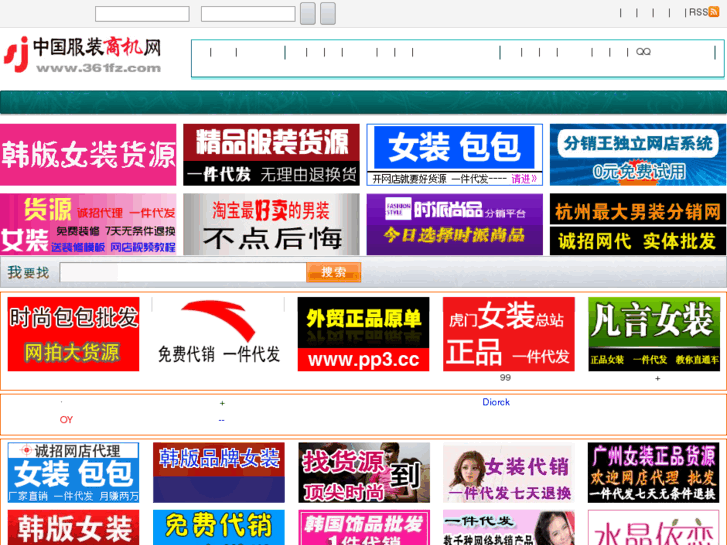Open the 水晶依恋 banner
The image size is (727, 545).
654,527
